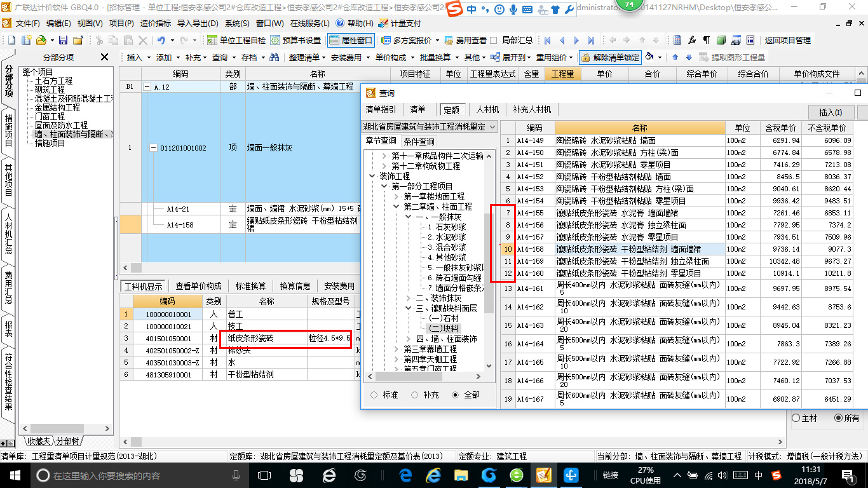Switch to the 人材机 tab
Screen dimensions: 868x488
point(488,110)
